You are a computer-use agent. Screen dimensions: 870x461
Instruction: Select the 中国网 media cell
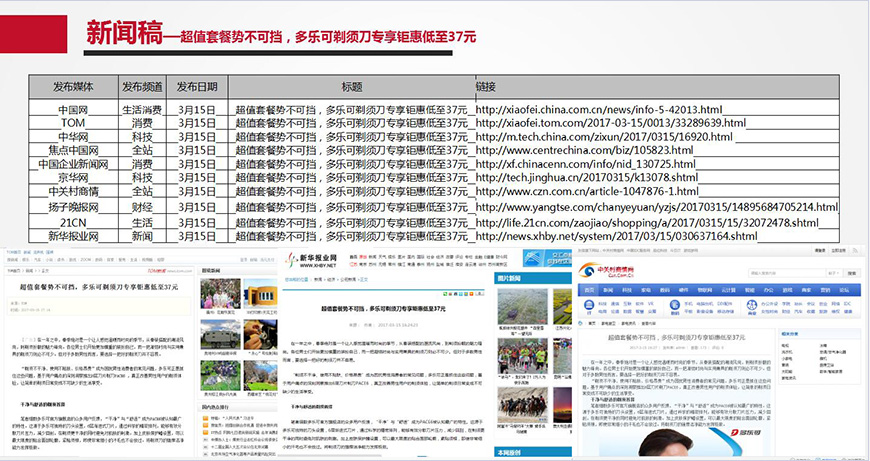click(x=73, y=109)
